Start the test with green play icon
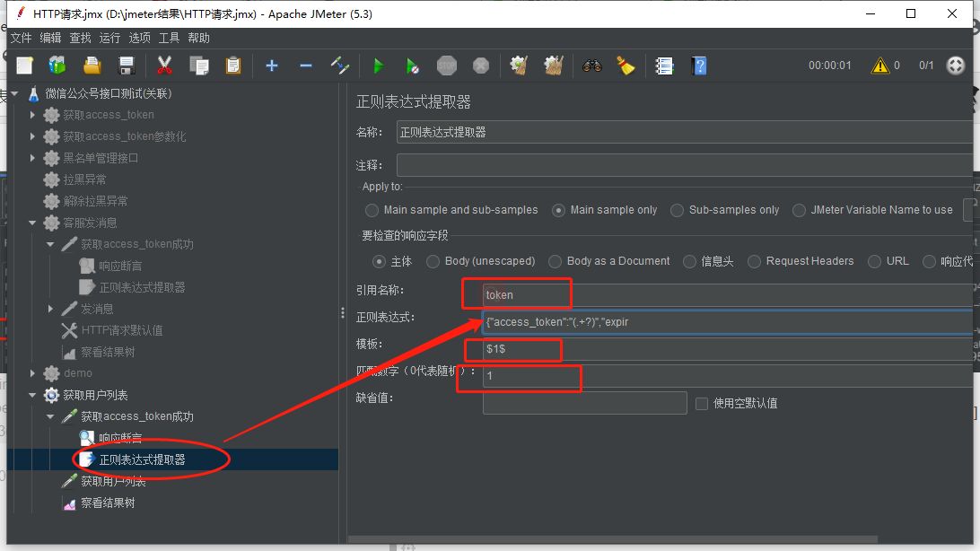 [x=378, y=66]
